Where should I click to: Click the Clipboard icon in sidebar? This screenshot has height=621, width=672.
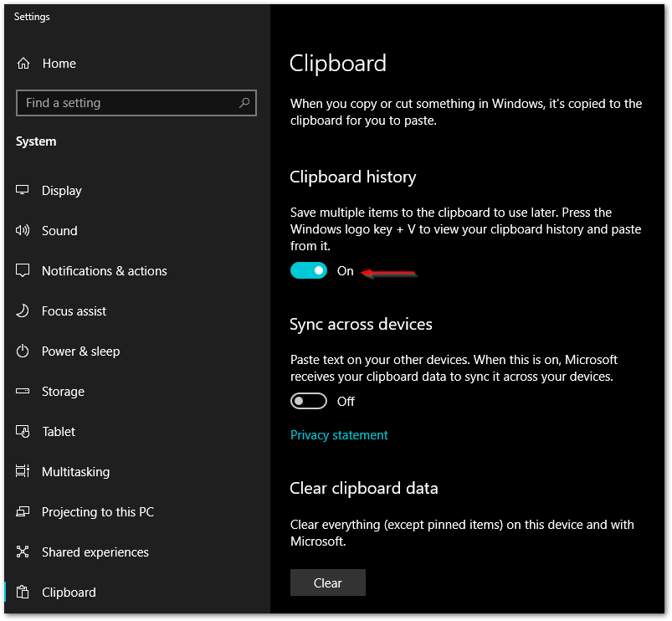coord(22,592)
